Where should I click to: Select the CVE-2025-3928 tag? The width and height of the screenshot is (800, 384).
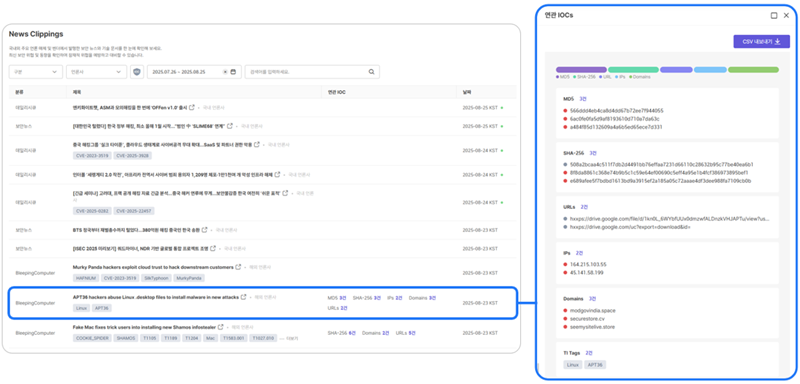(x=133, y=156)
